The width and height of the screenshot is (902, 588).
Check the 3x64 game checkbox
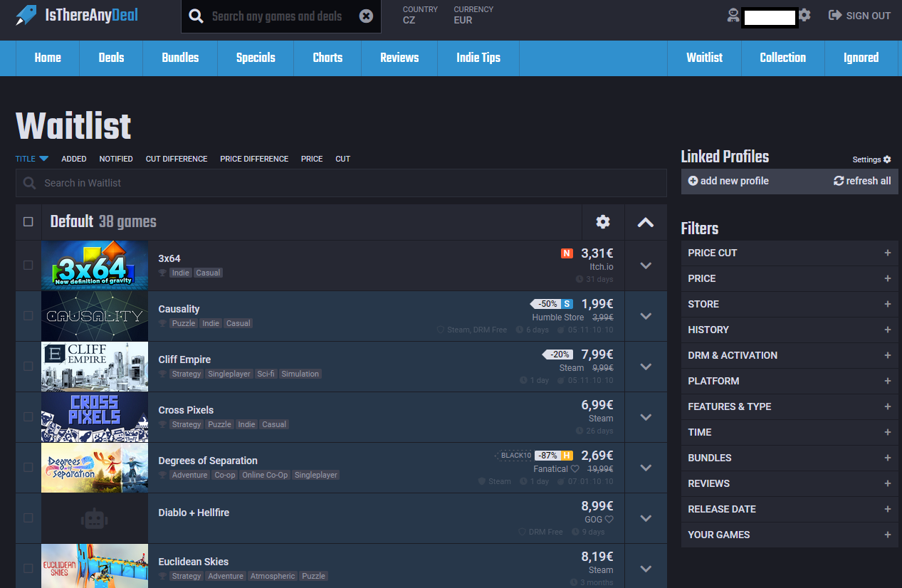[28, 265]
